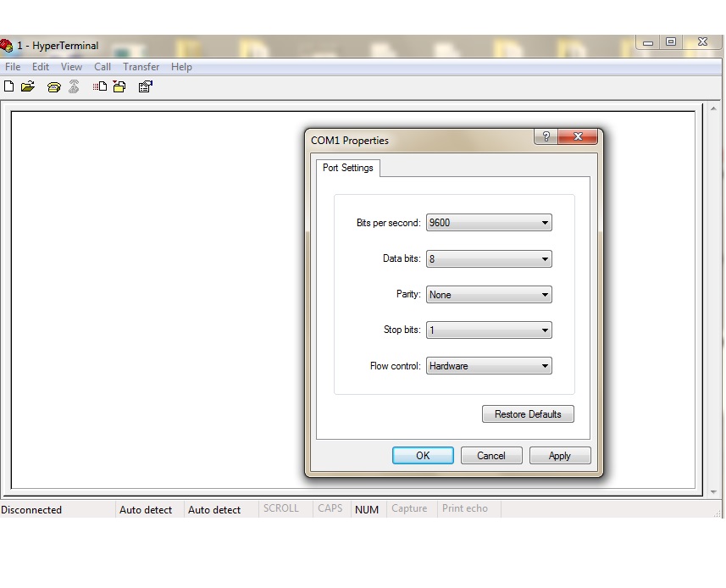
Task: Click the Open folder toolbar icon
Action: 28,86
